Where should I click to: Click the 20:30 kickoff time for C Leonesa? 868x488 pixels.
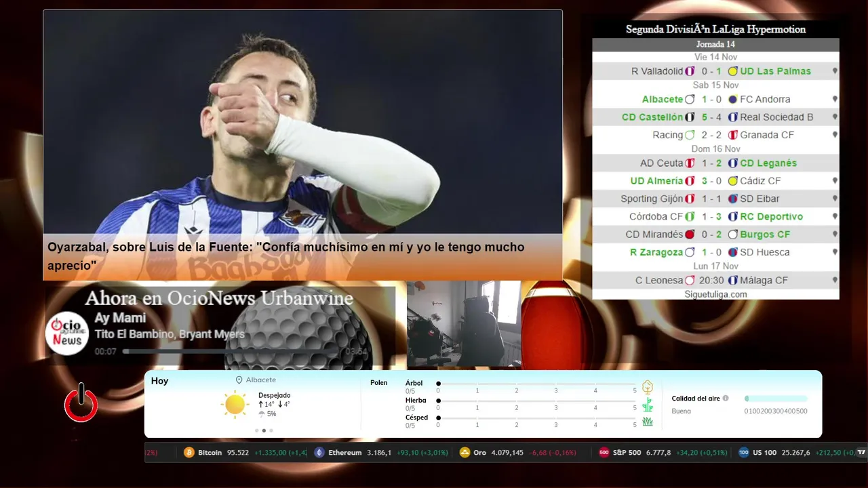point(711,281)
